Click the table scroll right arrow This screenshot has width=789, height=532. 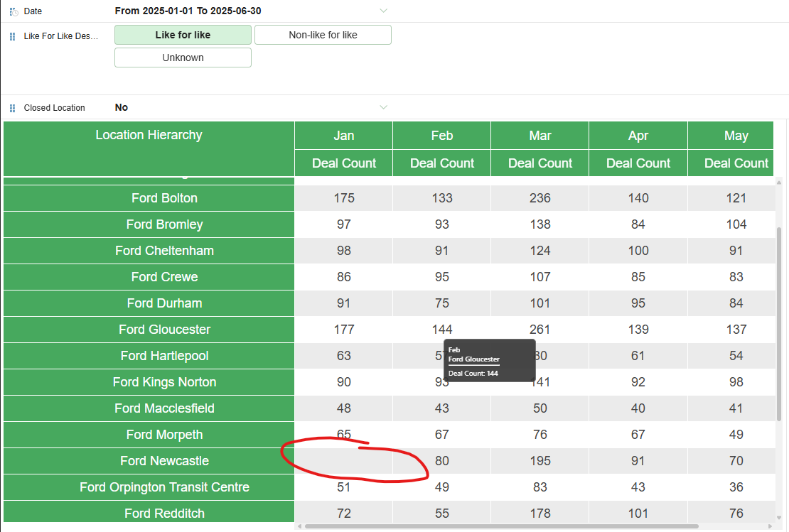tap(770, 526)
